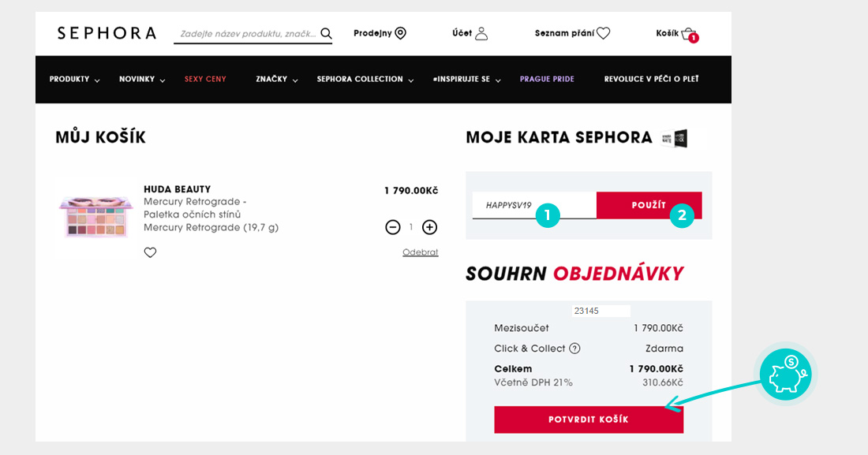Click the Potvrdit košík button
The height and width of the screenshot is (455, 868).
588,420
